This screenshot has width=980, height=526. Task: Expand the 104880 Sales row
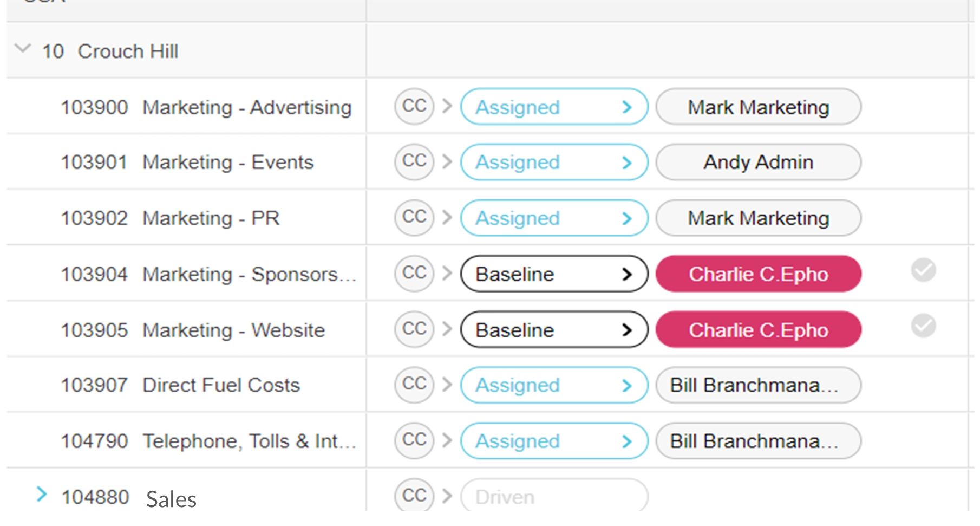42,494
